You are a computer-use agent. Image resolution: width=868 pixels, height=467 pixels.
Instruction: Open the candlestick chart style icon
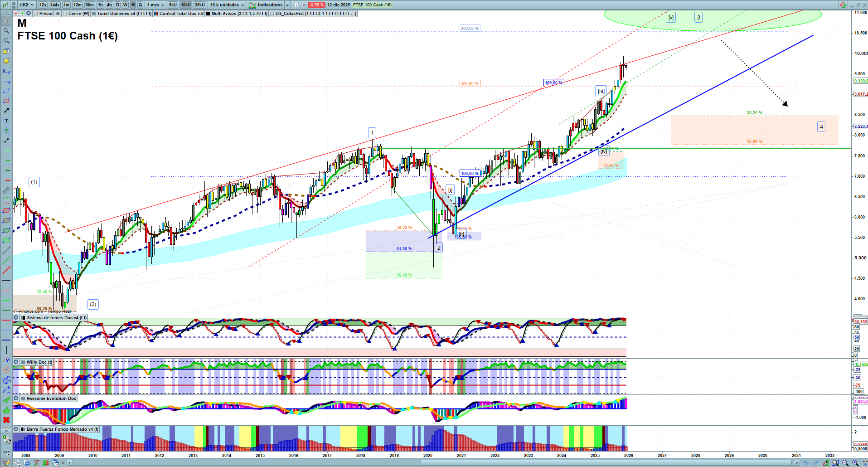coord(6,5)
